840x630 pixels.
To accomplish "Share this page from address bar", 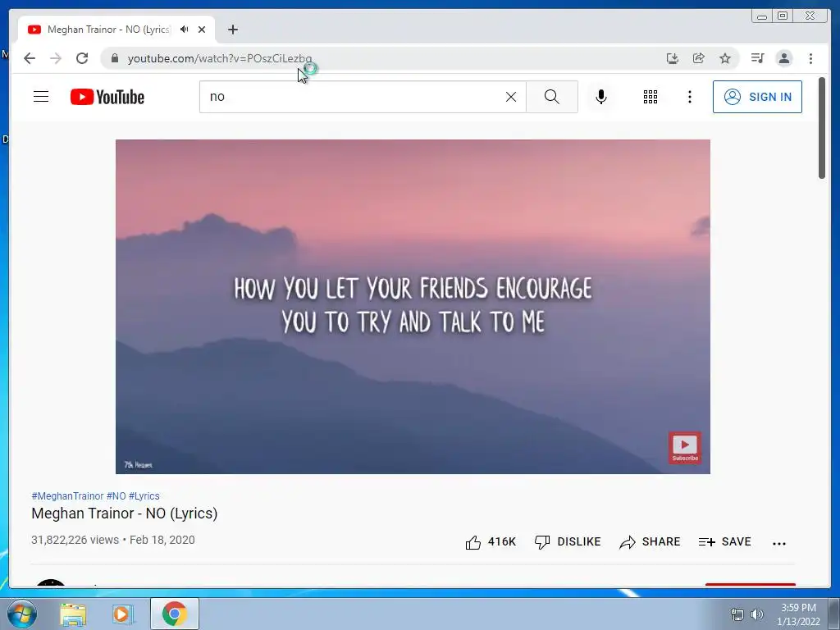I will tap(699, 58).
